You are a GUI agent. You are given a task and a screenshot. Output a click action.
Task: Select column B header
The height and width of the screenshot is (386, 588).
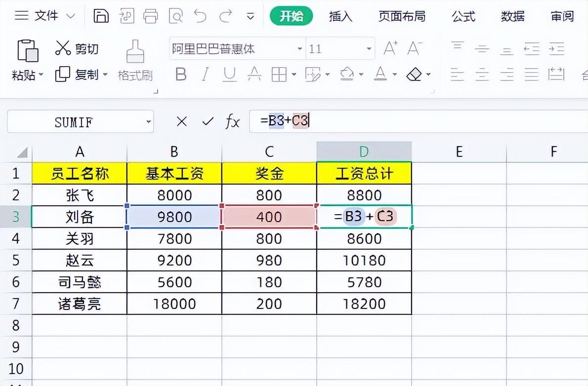(174, 152)
